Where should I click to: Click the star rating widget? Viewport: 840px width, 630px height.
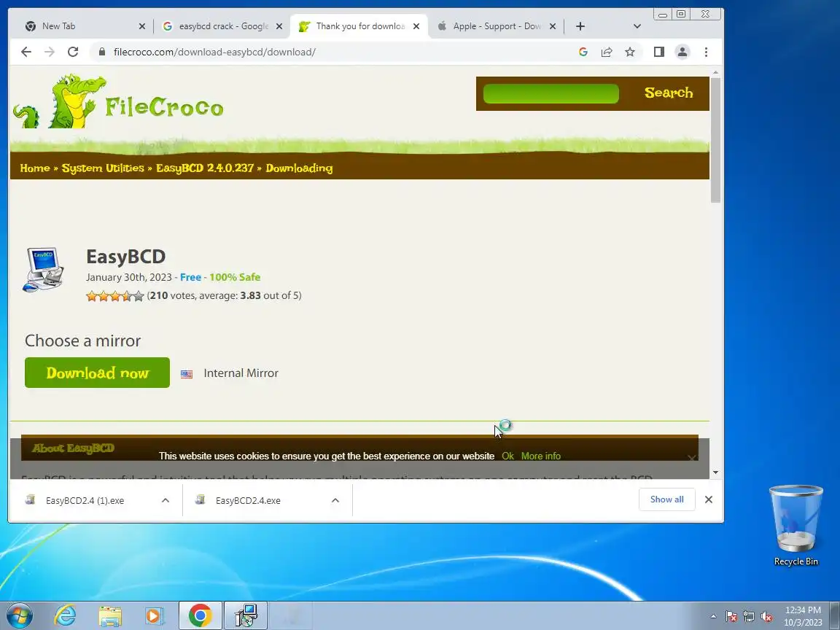(x=115, y=296)
